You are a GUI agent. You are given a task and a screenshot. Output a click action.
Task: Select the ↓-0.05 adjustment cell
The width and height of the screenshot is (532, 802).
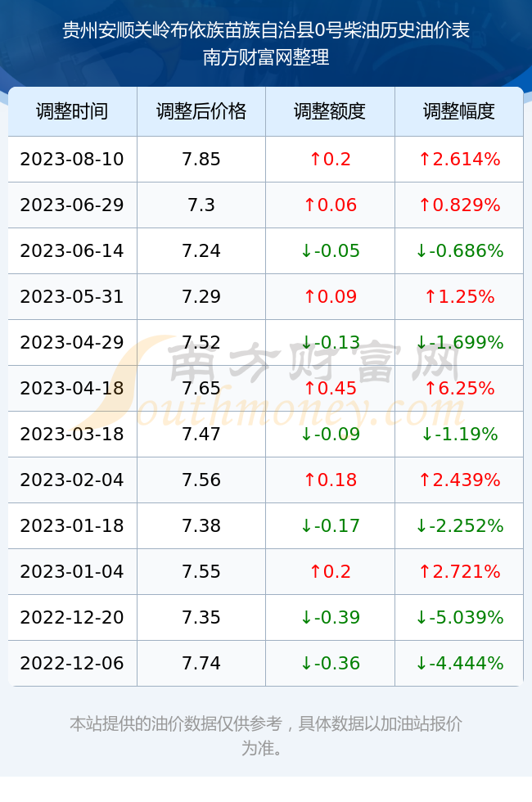coord(330,250)
